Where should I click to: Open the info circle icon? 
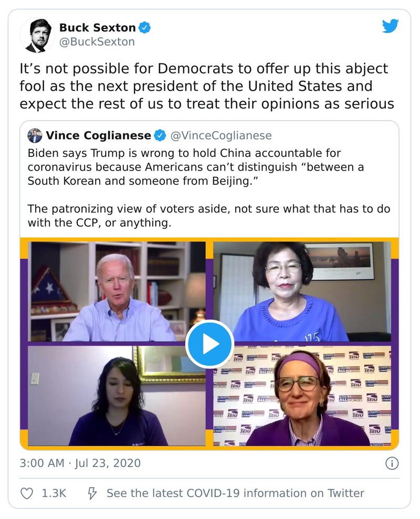[392, 463]
